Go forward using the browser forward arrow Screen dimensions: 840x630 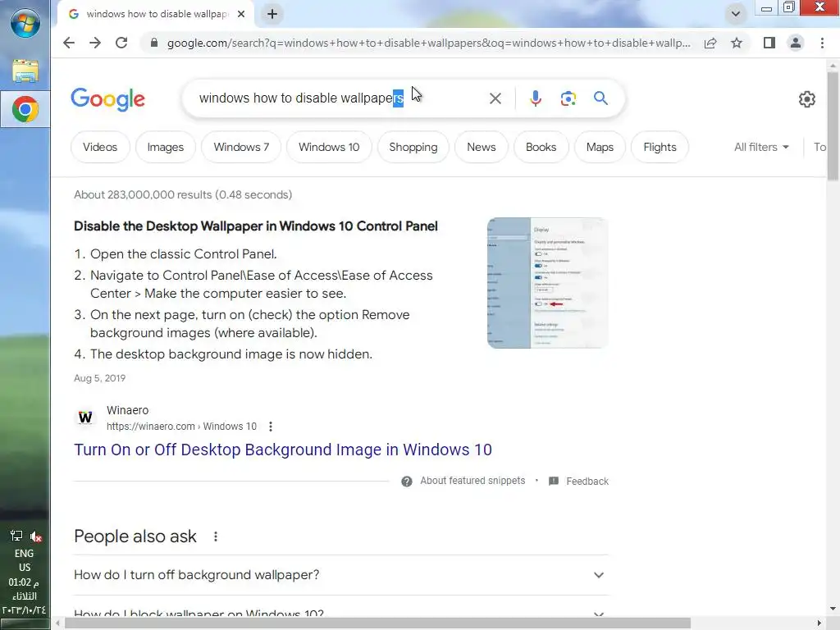pyautogui.click(x=95, y=43)
